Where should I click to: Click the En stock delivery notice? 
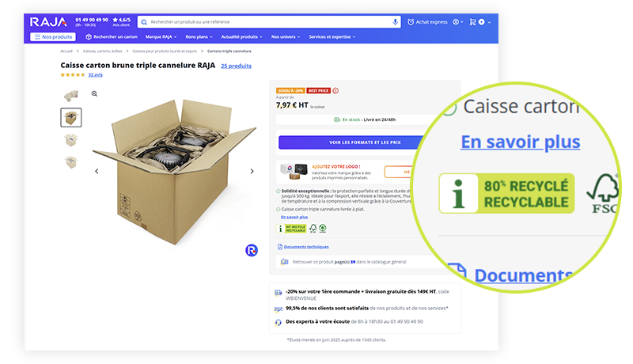pos(365,119)
